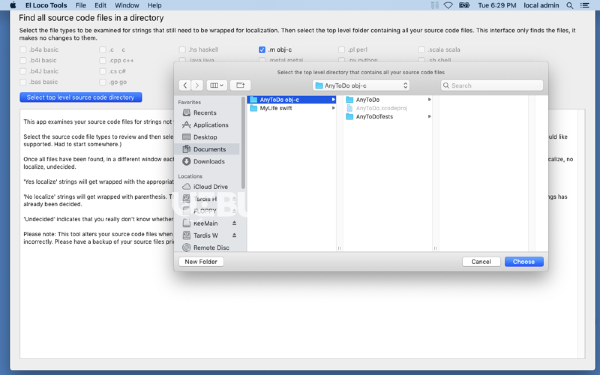Select Recents in the sidebar
Image resolution: width=600 pixels, height=375 pixels.
[x=204, y=113]
